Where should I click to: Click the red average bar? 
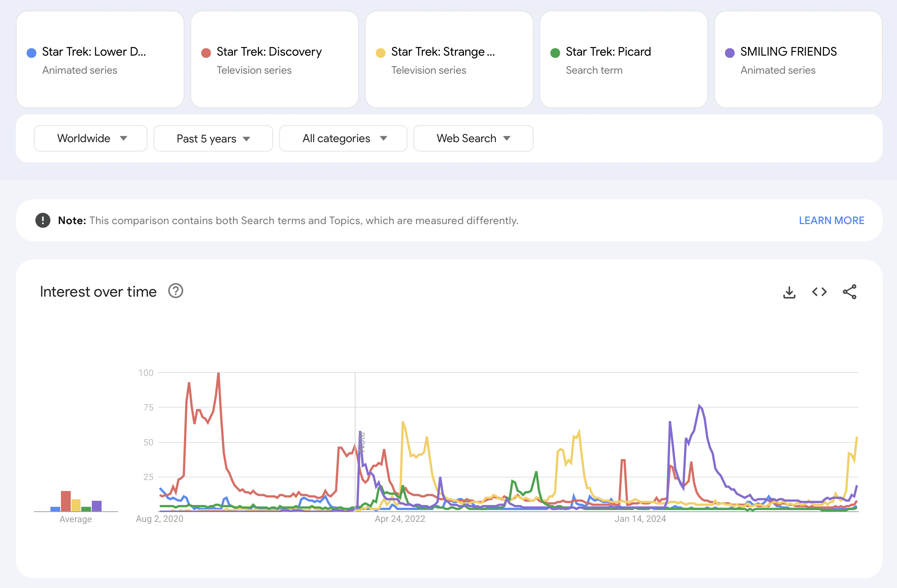click(66, 501)
